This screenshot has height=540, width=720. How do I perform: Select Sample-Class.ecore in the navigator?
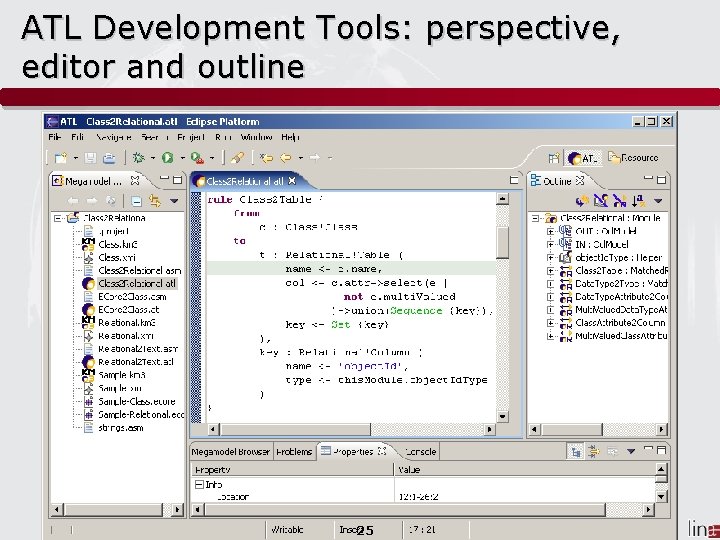tap(137, 401)
